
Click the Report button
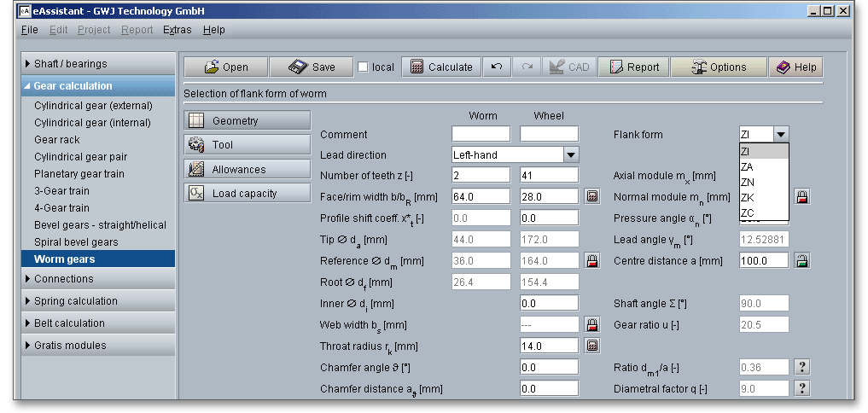[634, 67]
